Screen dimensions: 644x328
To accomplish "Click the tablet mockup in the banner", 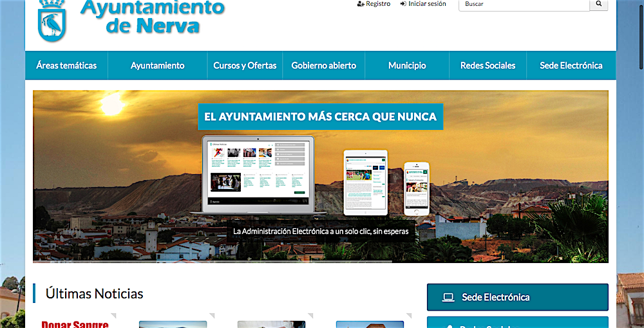I will click(x=366, y=183).
